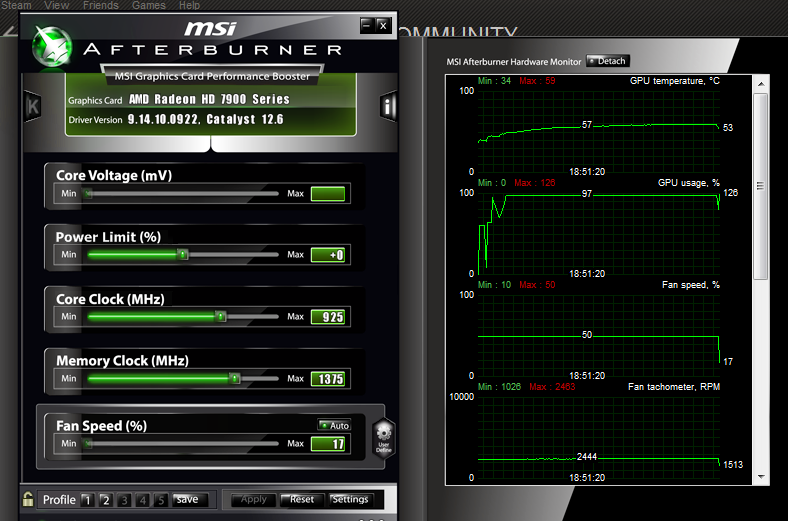788x521 pixels.
Task: Open Afterburner Settings
Action: 350,499
